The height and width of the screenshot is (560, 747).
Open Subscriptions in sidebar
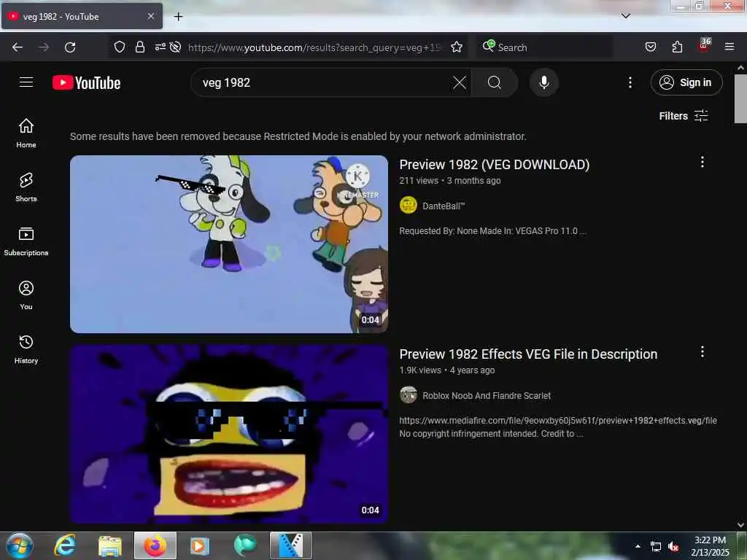[26, 241]
